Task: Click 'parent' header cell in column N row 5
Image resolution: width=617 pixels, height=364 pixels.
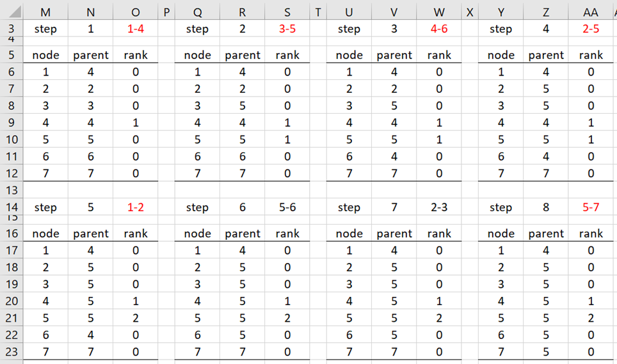Action: pos(90,55)
